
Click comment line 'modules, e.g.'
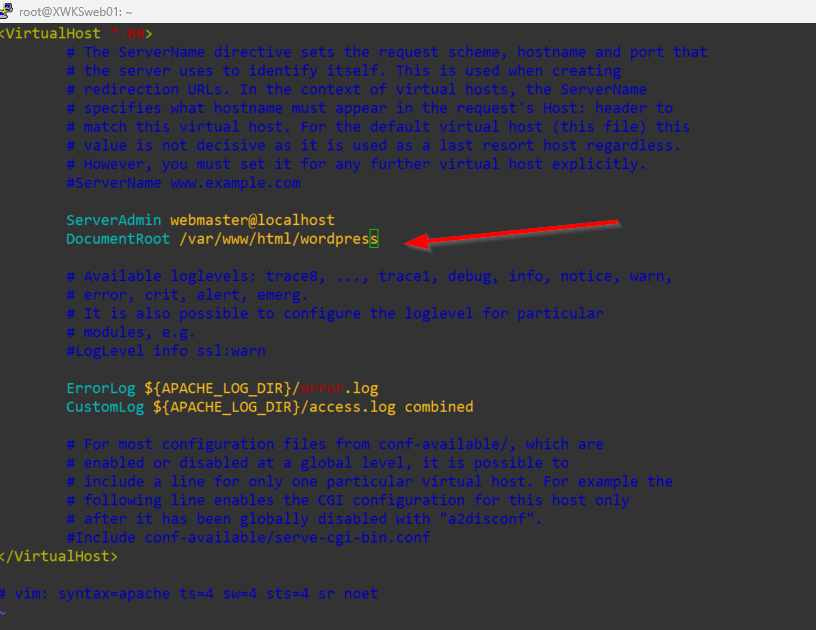[131, 332]
